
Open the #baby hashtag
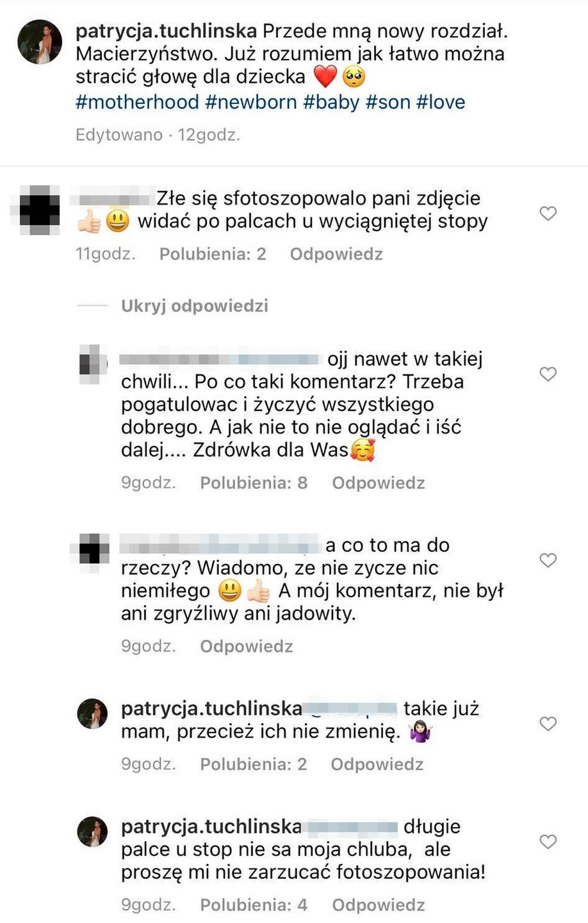click(x=331, y=102)
